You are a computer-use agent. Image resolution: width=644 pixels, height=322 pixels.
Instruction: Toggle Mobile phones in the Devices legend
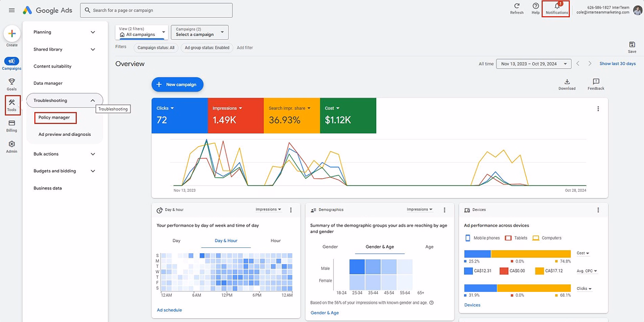click(x=481, y=238)
